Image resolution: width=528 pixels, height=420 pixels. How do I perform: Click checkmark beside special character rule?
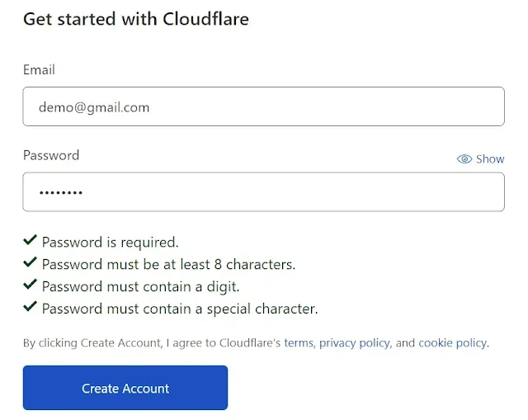pos(30,307)
